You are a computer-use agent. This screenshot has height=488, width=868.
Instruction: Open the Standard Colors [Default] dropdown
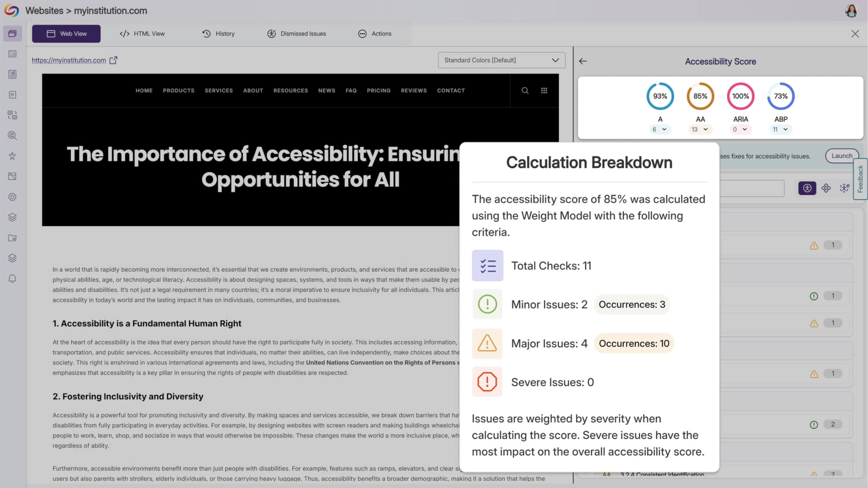pos(501,60)
